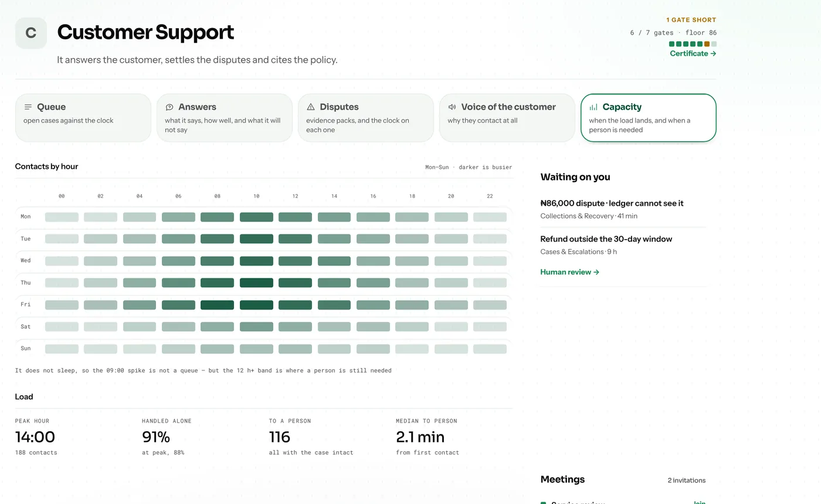Click the "6 / 7 gates · floor 86" text

(673, 33)
